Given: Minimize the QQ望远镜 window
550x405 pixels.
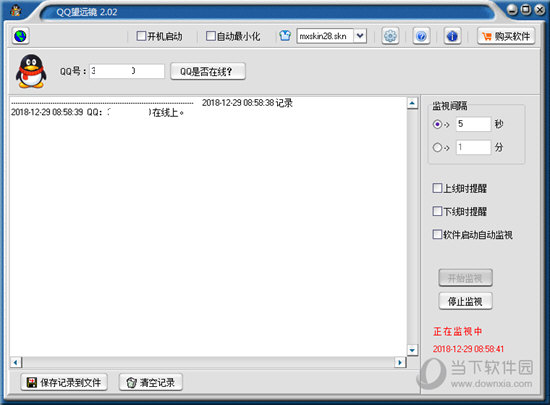Looking at the screenshot, I should tap(512, 10).
